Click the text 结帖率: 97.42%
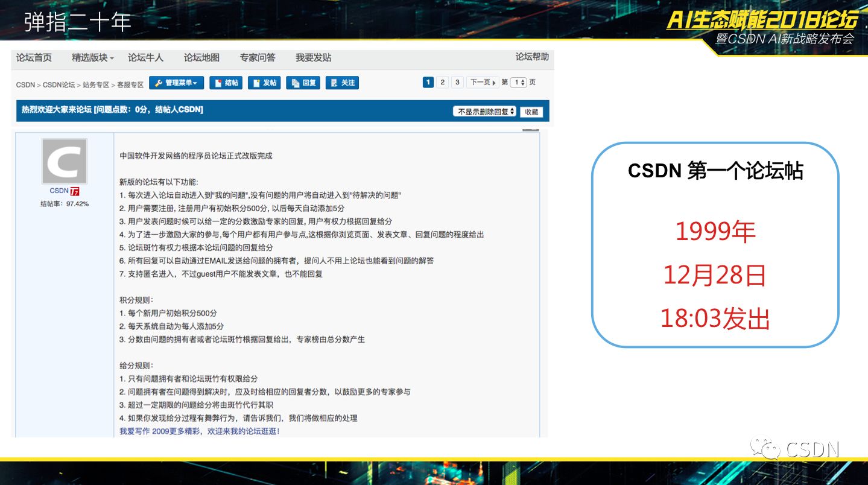The height and width of the screenshot is (485, 868). pyautogui.click(x=65, y=204)
